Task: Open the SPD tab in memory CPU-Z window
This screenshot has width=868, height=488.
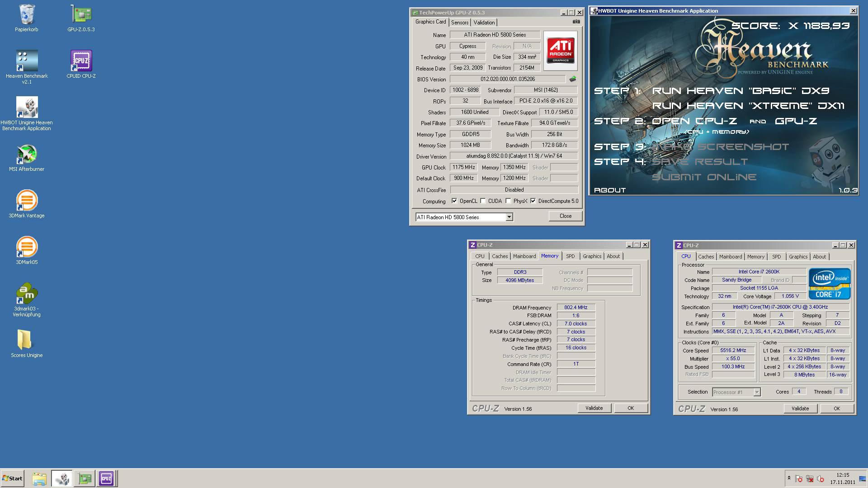Action: pyautogui.click(x=571, y=256)
